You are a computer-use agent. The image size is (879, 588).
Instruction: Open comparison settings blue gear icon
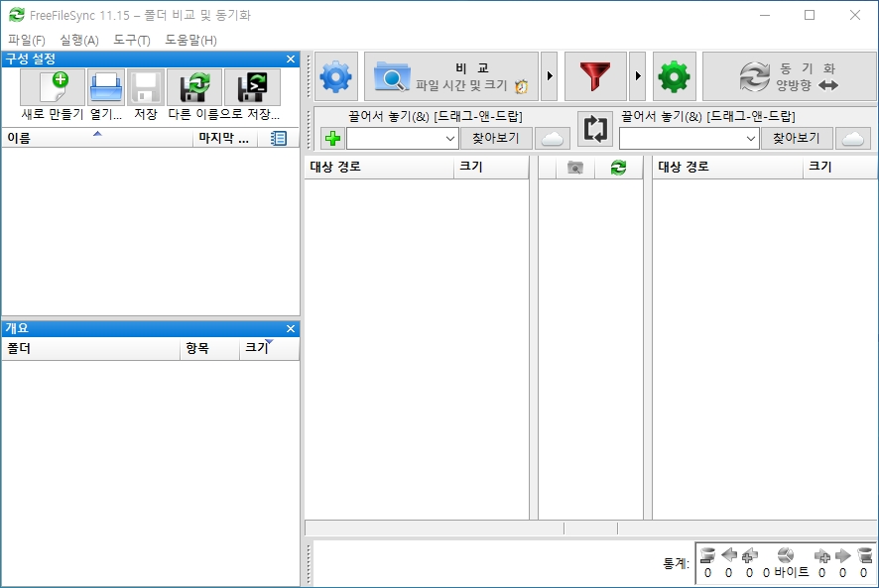[335, 76]
